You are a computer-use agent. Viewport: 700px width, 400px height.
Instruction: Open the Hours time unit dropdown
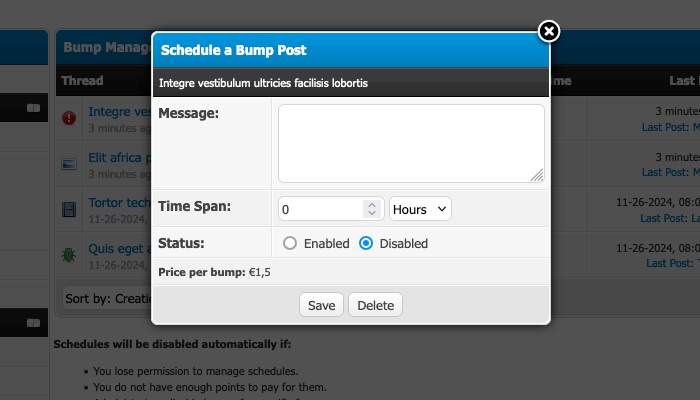(420, 209)
